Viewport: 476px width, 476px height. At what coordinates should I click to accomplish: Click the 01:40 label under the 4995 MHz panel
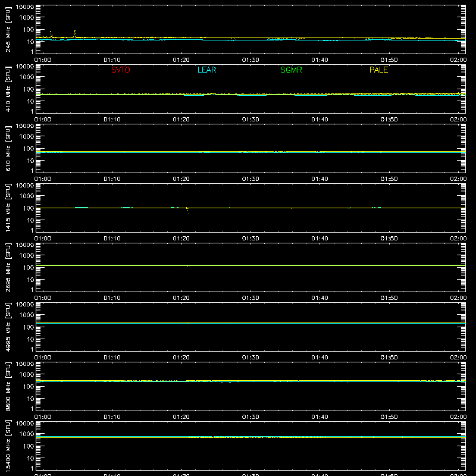(320, 358)
